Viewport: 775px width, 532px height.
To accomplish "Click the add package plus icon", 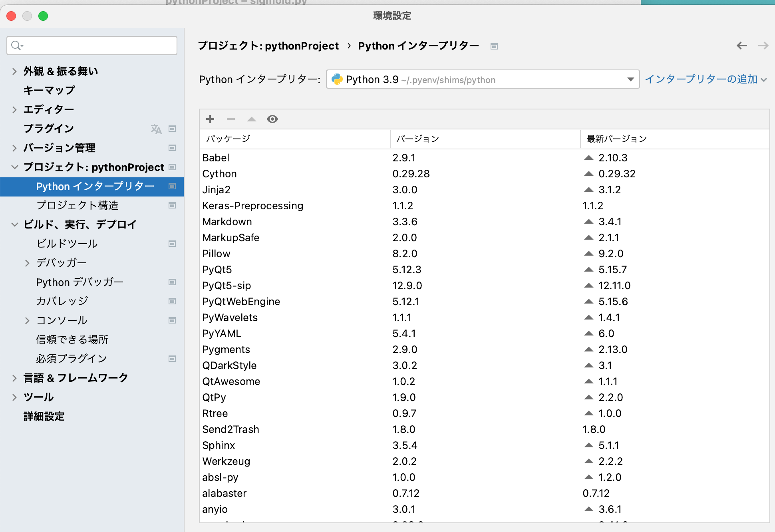I will 210,119.
